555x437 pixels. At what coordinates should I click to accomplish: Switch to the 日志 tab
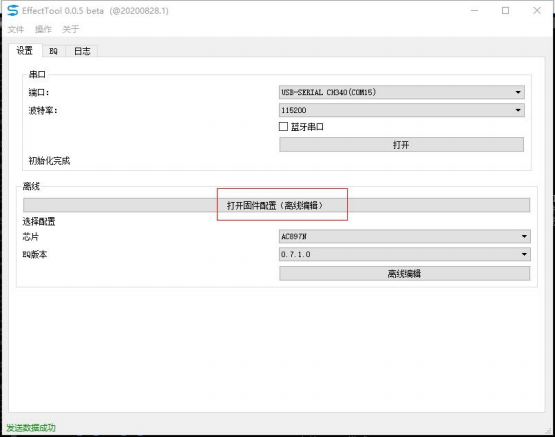click(x=82, y=51)
